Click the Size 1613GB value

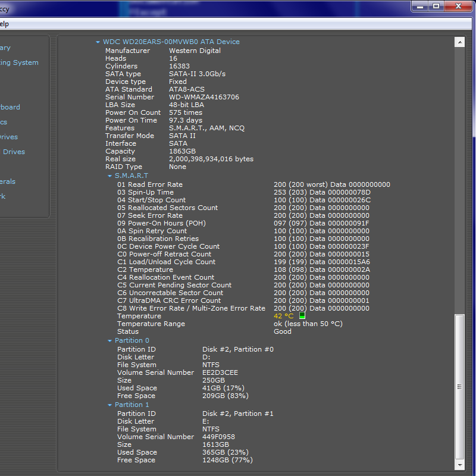point(215,444)
